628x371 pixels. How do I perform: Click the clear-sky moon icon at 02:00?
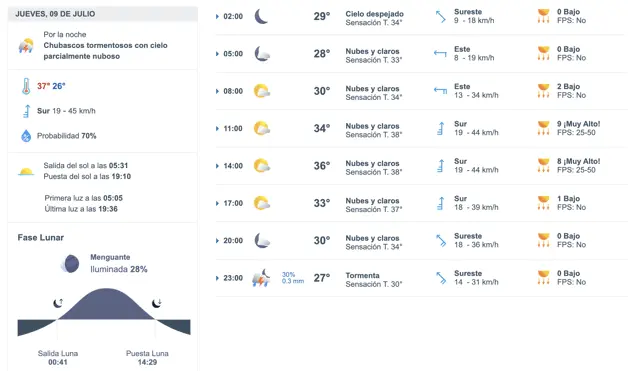(x=261, y=16)
